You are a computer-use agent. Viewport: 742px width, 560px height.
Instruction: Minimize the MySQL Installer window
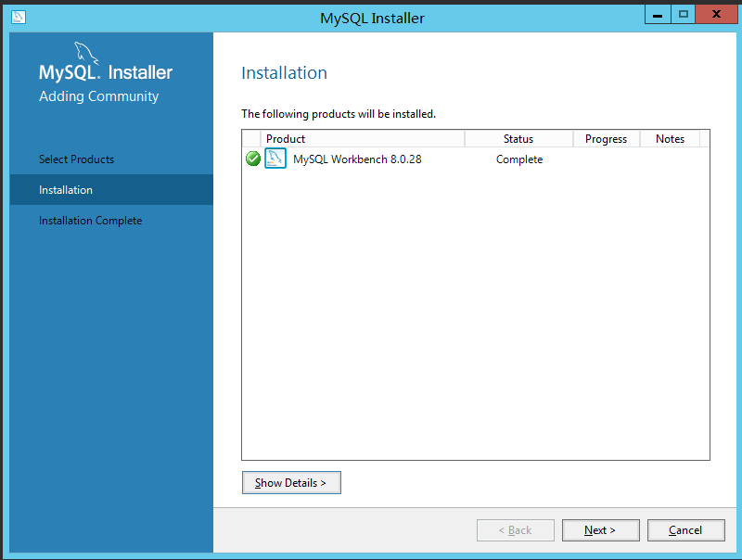pyautogui.click(x=658, y=14)
